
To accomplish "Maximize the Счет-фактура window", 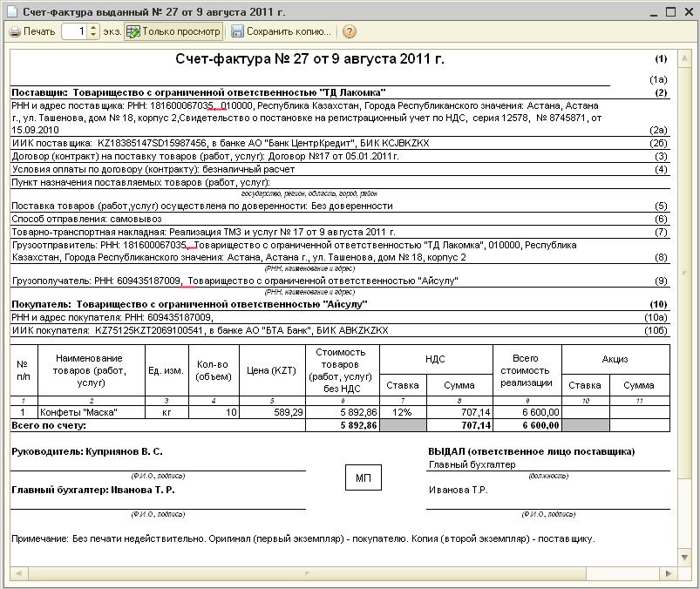I will pyautogui.click(x=669, y=11).
